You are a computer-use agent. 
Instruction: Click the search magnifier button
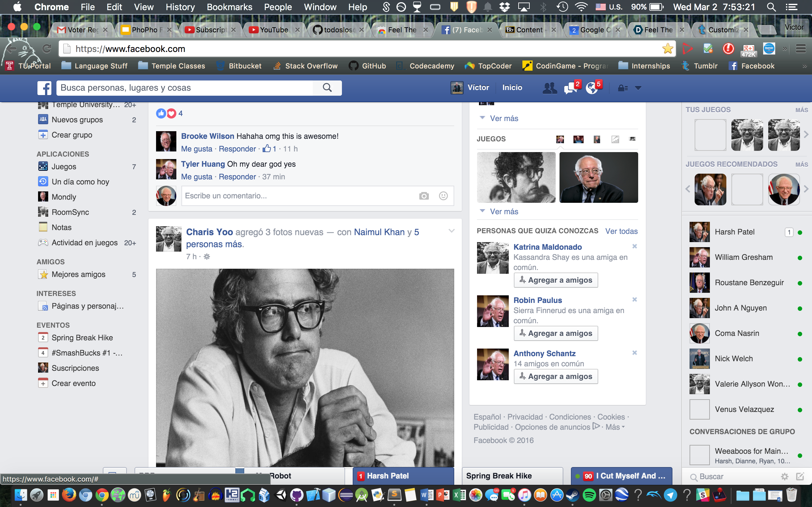pyautogui.click(x=327, y=88)
